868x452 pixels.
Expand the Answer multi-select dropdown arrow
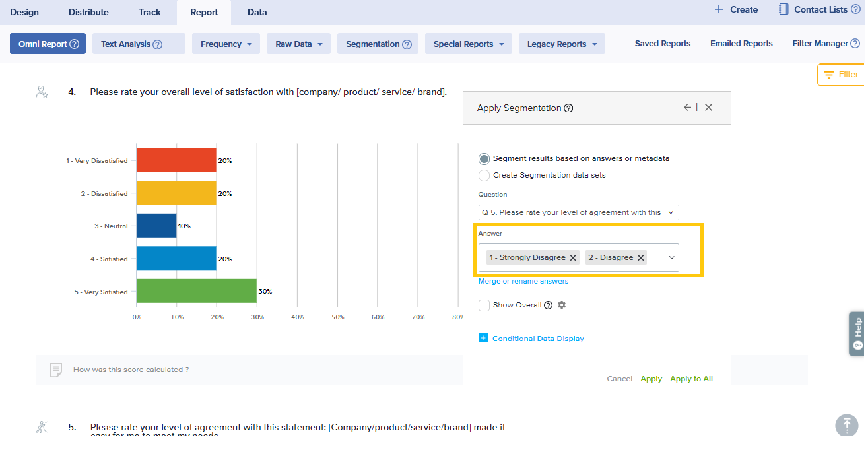(x=672, y=258)
